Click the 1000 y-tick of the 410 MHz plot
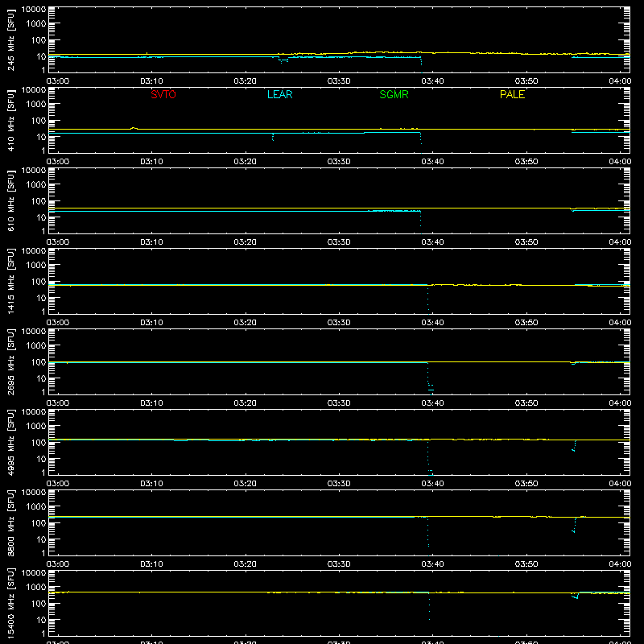This screenshot has height=644, width=644. click(36, 105)
